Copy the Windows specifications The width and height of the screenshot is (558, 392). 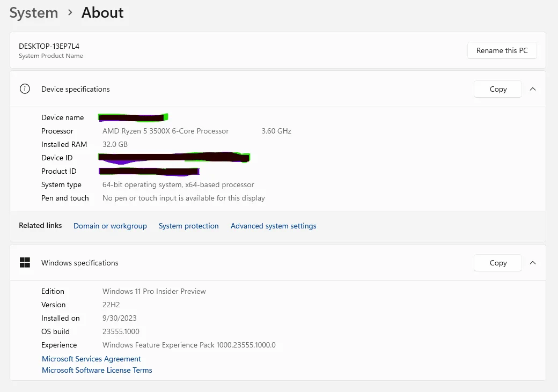(498, 263)
